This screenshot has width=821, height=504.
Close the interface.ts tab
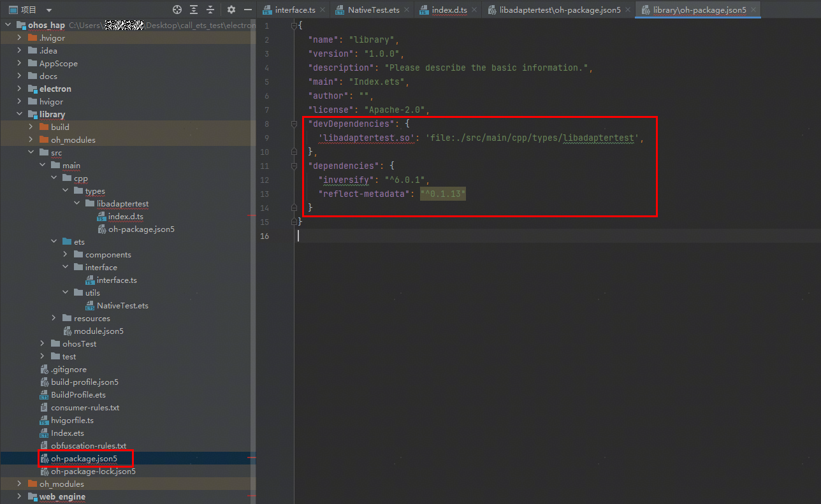322,10
